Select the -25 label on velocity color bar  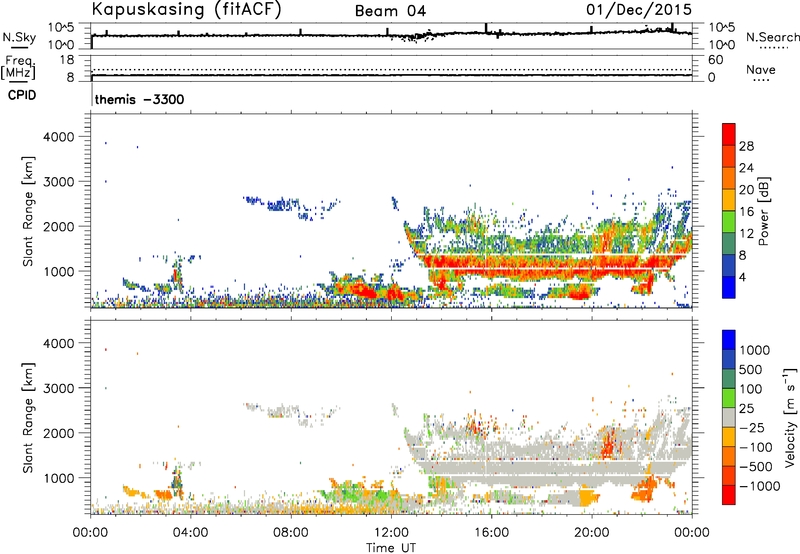pyautogui.click(x=751, y=428)
